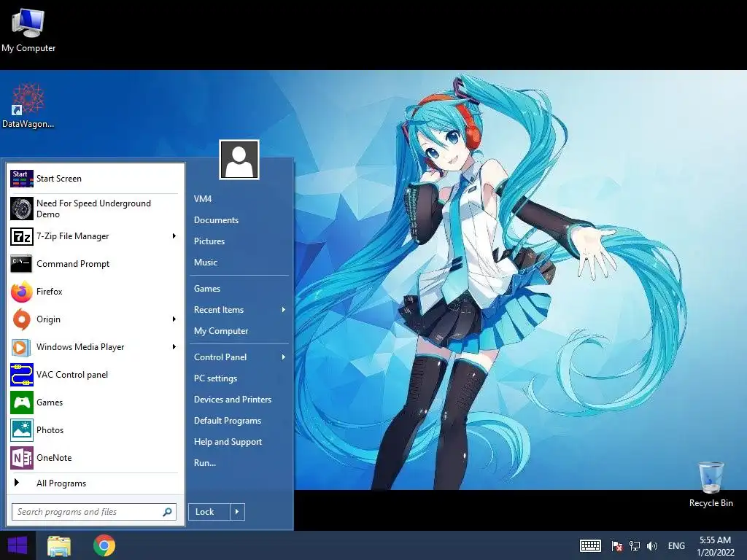
Task: Open the Start Screen tile icon
Action: (21, 179)
